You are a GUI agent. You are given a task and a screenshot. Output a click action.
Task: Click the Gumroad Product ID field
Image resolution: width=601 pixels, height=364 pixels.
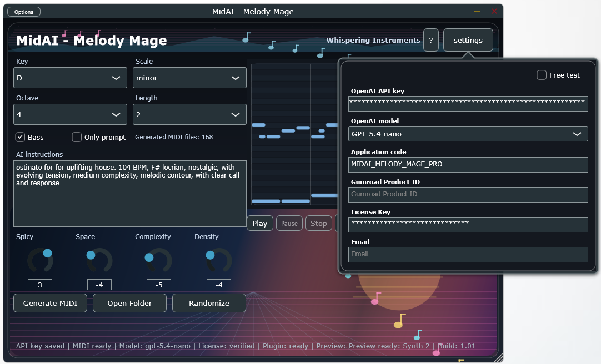tap(468, 194)
